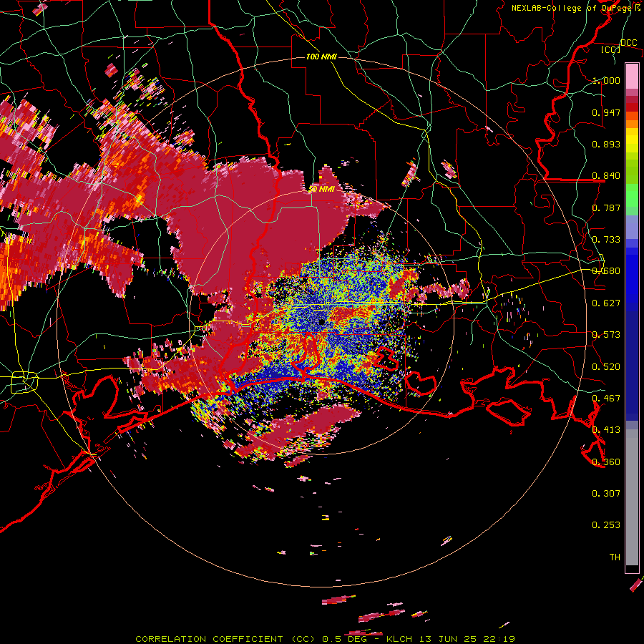Click the 0.680 scale value
644x644 pixels.
coord(606,271)
